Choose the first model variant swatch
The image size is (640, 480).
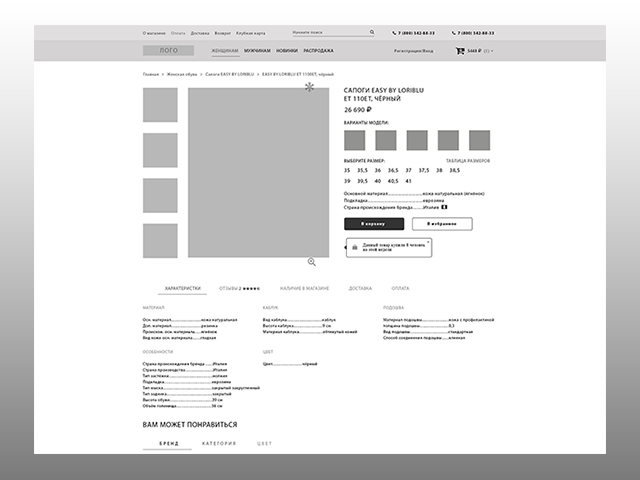click(x=355, y=140)
